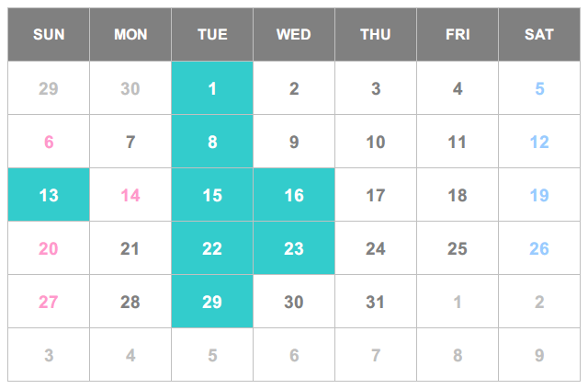
Task: Click the TUE column header
Action: [x=212, y=34]
